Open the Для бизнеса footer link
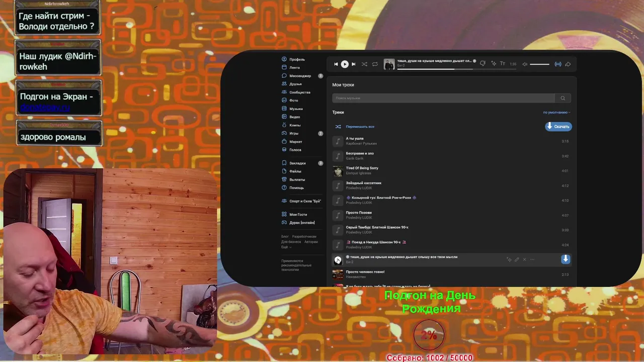 (291, 242)
